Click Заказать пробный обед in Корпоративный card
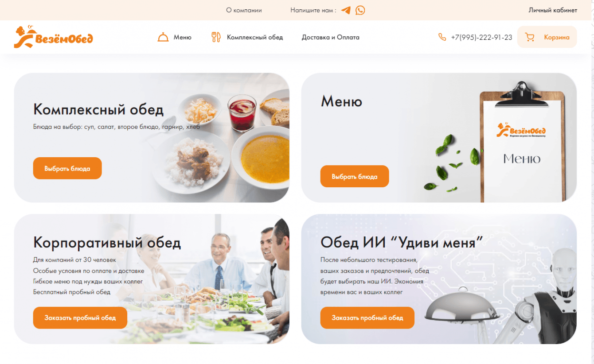The width and height of the screenshot is (594, 364). [80, 318]
